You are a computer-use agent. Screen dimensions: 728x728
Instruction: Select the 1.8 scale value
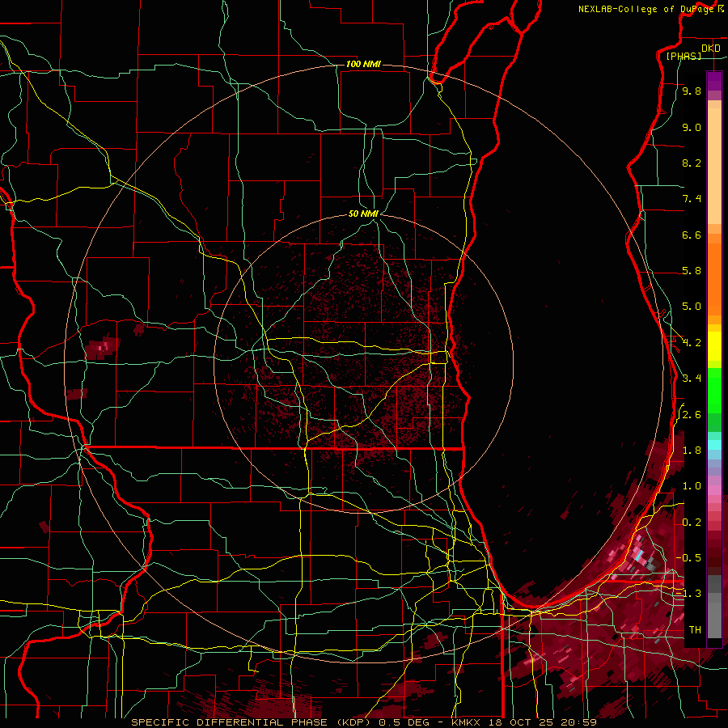tap(692, 451)
